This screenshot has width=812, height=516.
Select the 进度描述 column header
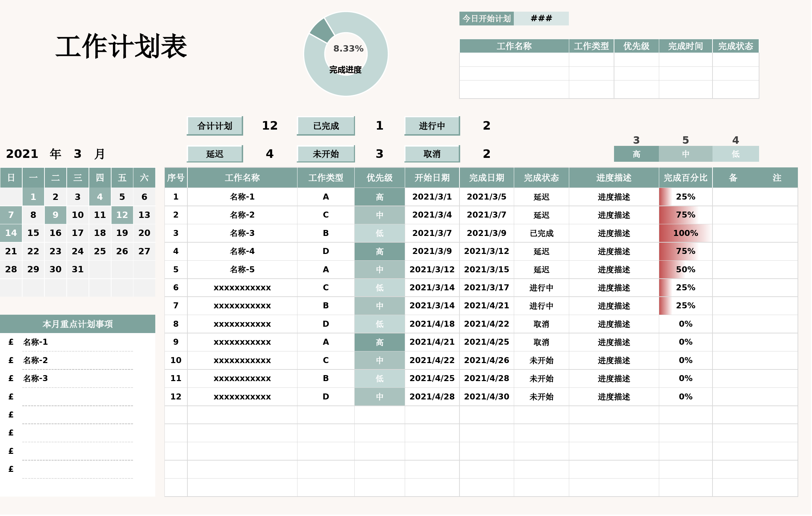tap(614, 178)
